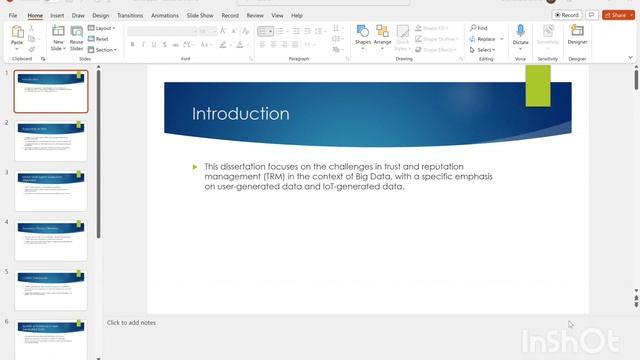This screenshot has height=360, width=640.
Task: Switch to the Insert tab
Action: 57,16
